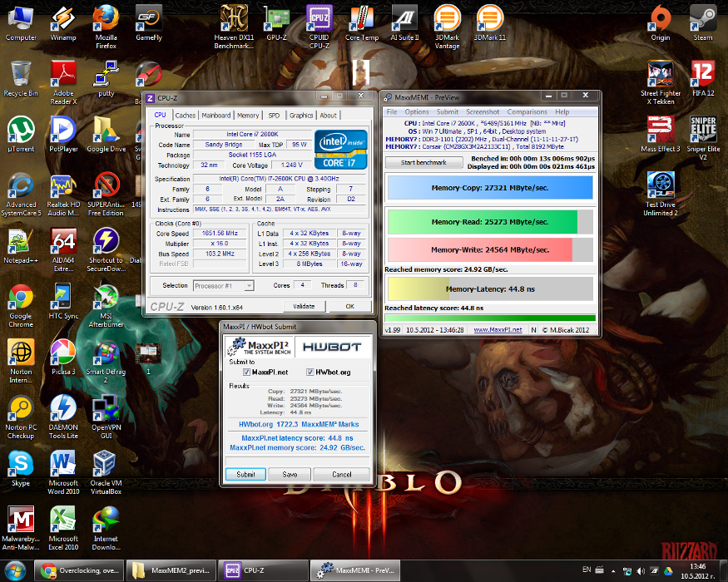Switch to Chrome Overclocking taskbar item
Image resolution: width=728 pixels, height=582 pixels.
(80, 570)
